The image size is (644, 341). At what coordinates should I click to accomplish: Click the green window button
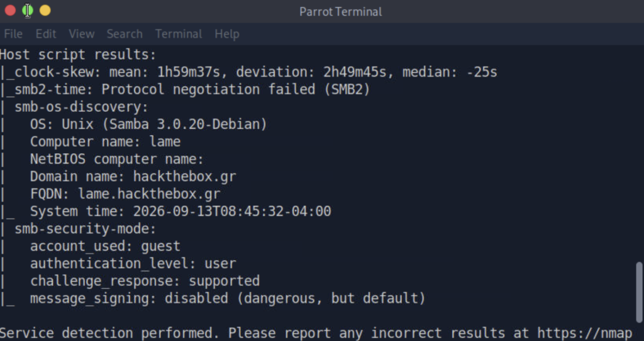28,11
